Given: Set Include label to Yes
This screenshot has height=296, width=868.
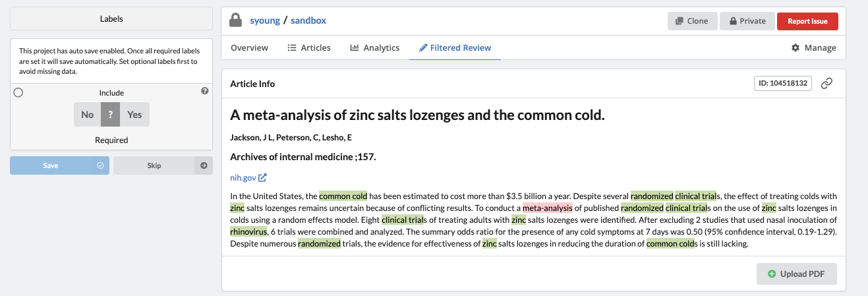Looking at the screenshot, I should click(x=134, y=115).
